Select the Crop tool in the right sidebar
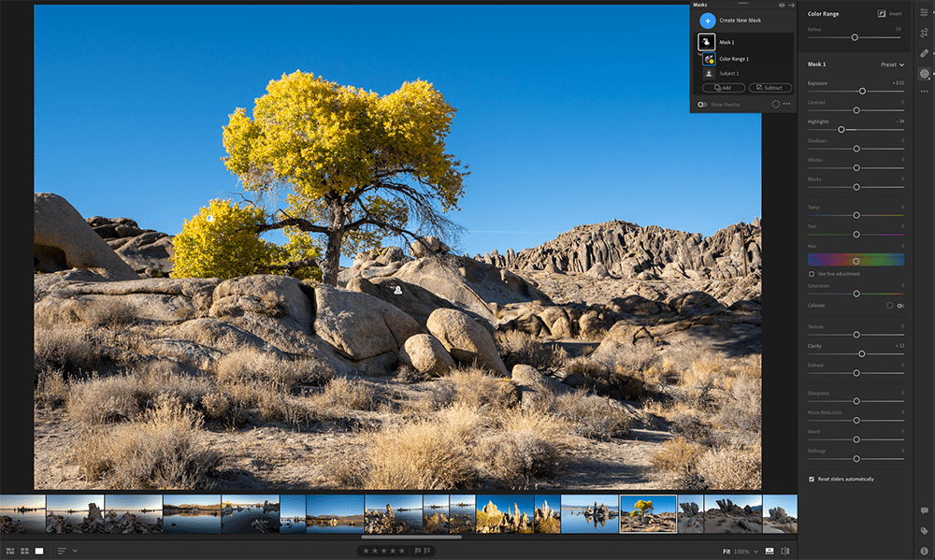Screen dimensions: 935x560 (x=923, y=33)
